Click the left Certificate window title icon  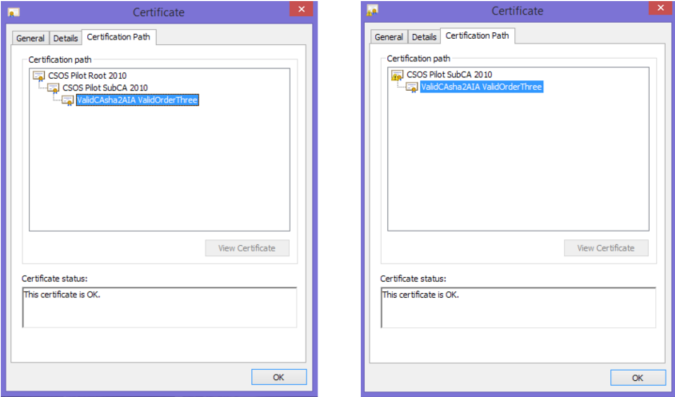click(14, 12)
